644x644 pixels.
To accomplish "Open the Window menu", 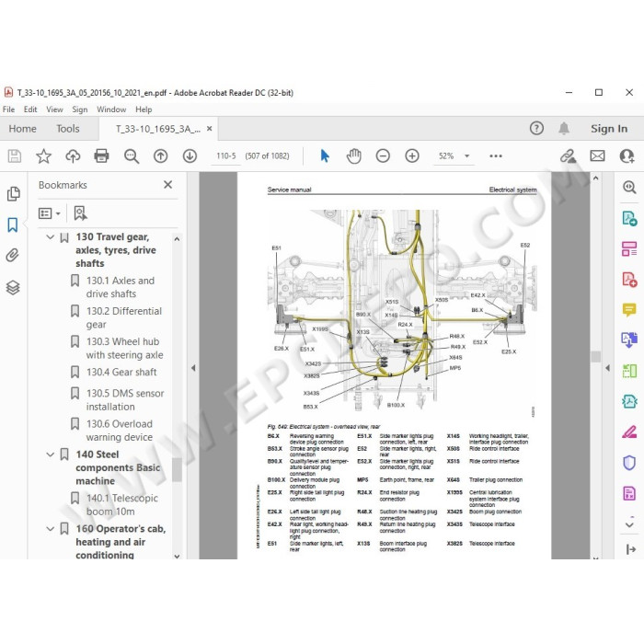I will pos(111,109).
